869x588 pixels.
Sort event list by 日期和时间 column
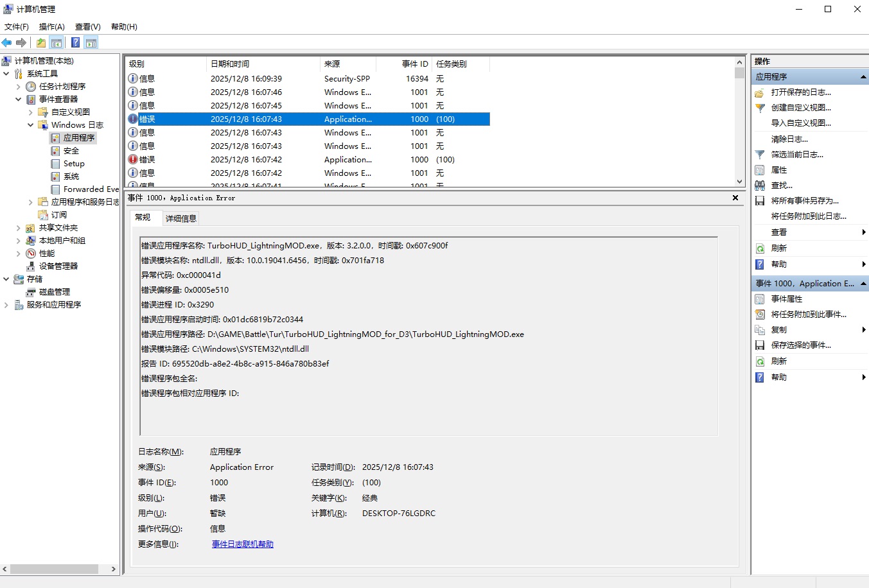pos(262,64)
